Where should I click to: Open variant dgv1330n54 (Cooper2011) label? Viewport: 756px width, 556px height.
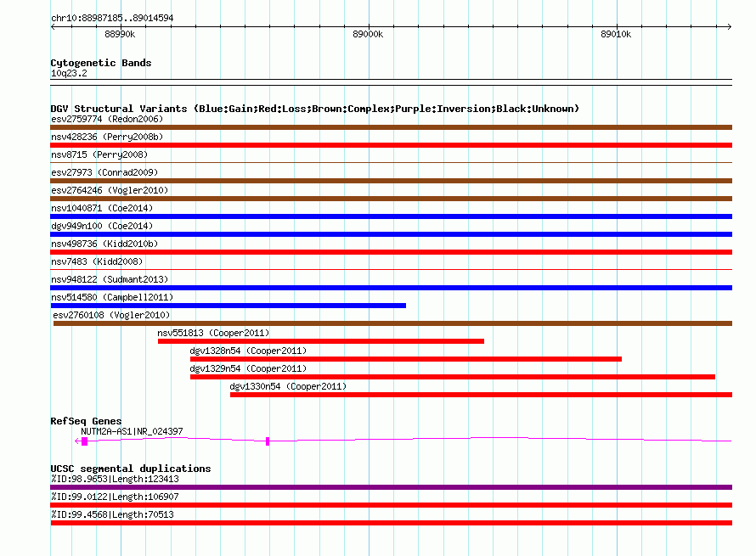click(x=288, y=386)
